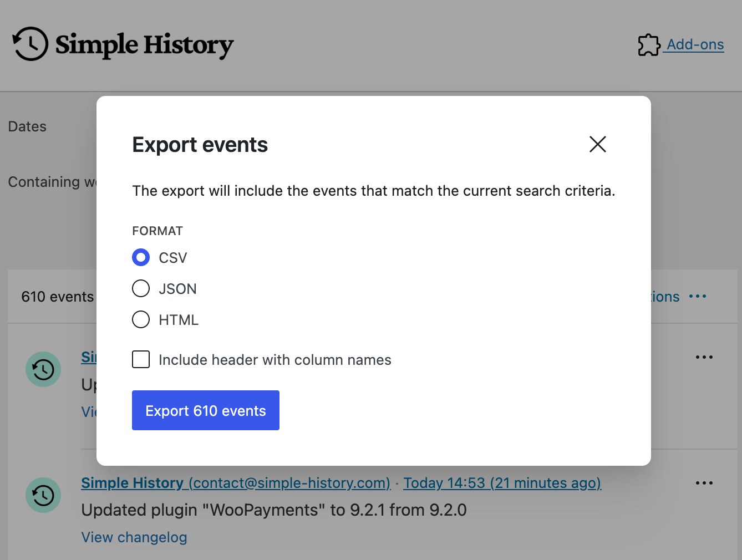Choose JSON as export format
742x560 pixels.
[x=141, y=288]
